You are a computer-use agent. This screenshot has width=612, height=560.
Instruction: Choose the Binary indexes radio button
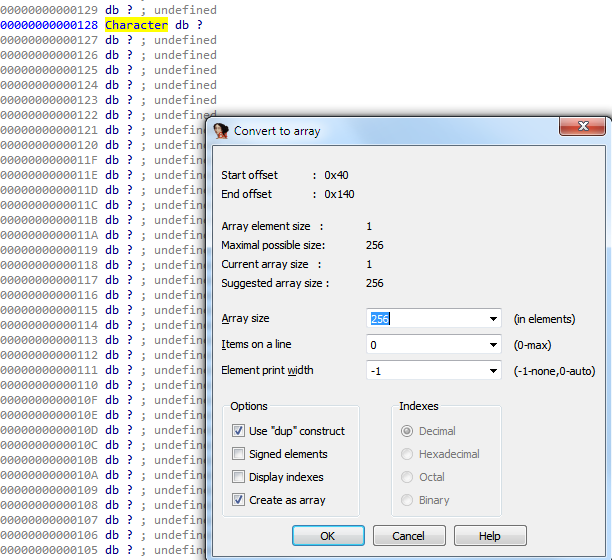(407, 500)
